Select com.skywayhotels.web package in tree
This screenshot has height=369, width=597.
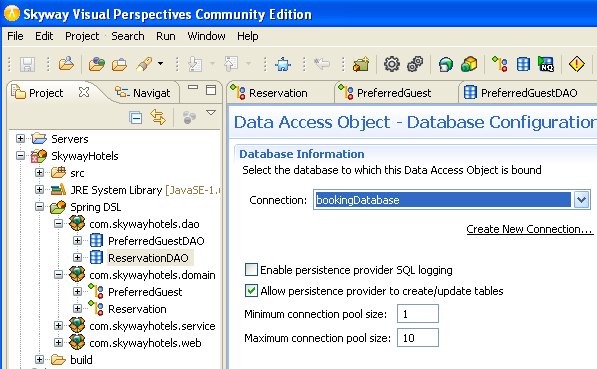[145, 343]
